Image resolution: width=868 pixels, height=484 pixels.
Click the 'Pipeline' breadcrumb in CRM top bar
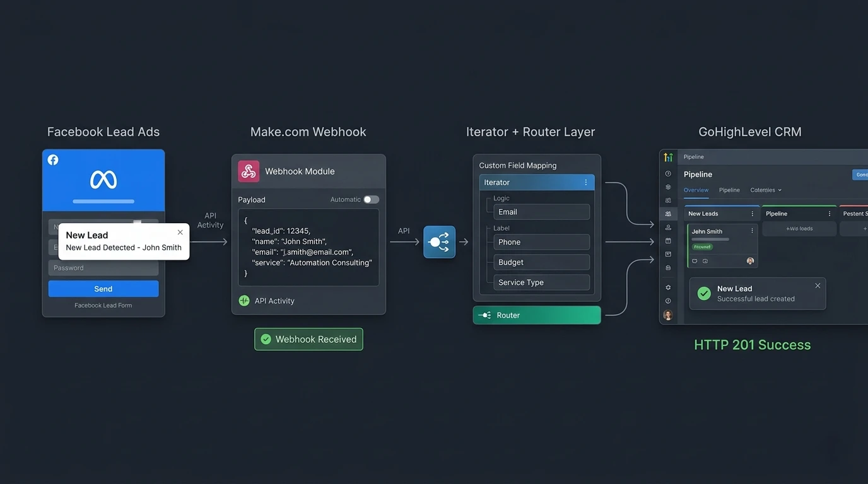coord(694,157)
